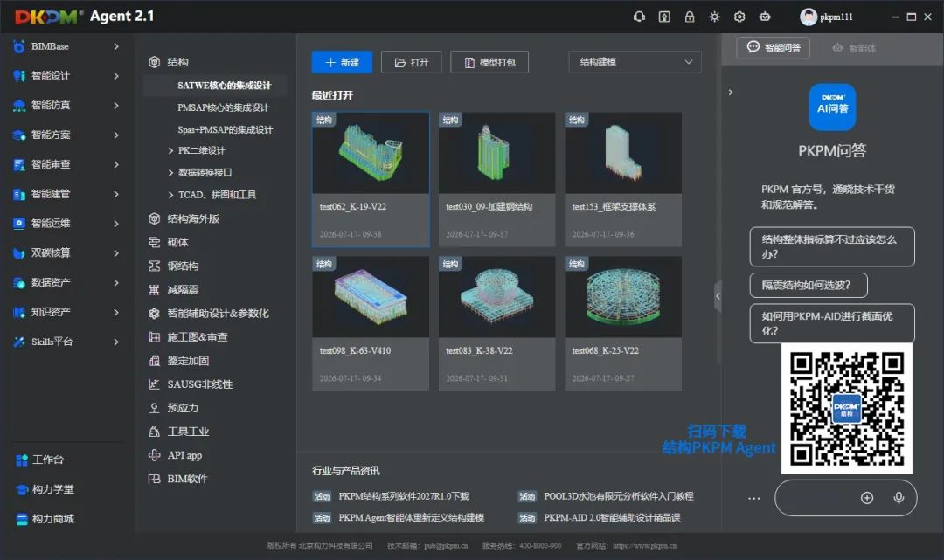This screenshot has height=560, width=944.
Task: Click the BIMBase sidebar icon
Action: pyautogui.click(x=19, y=46)
